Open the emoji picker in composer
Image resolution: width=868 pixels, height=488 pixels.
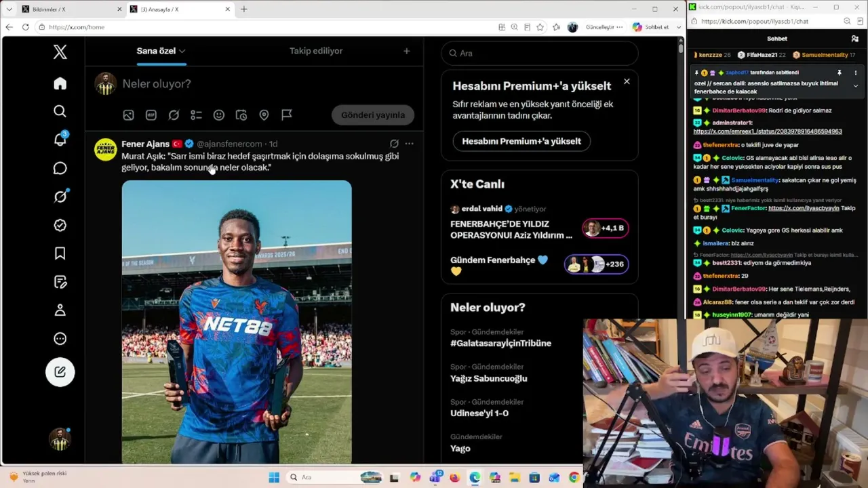219,115
